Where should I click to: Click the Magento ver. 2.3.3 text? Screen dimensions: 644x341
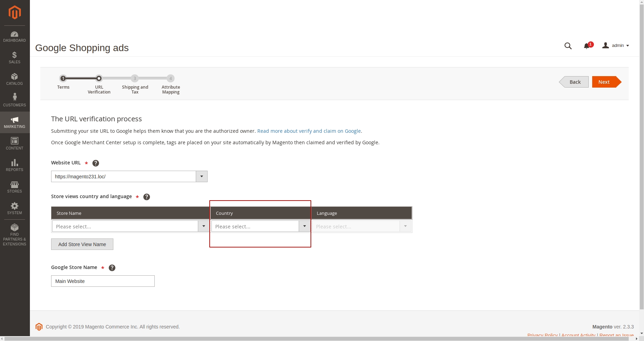(613, 327)
